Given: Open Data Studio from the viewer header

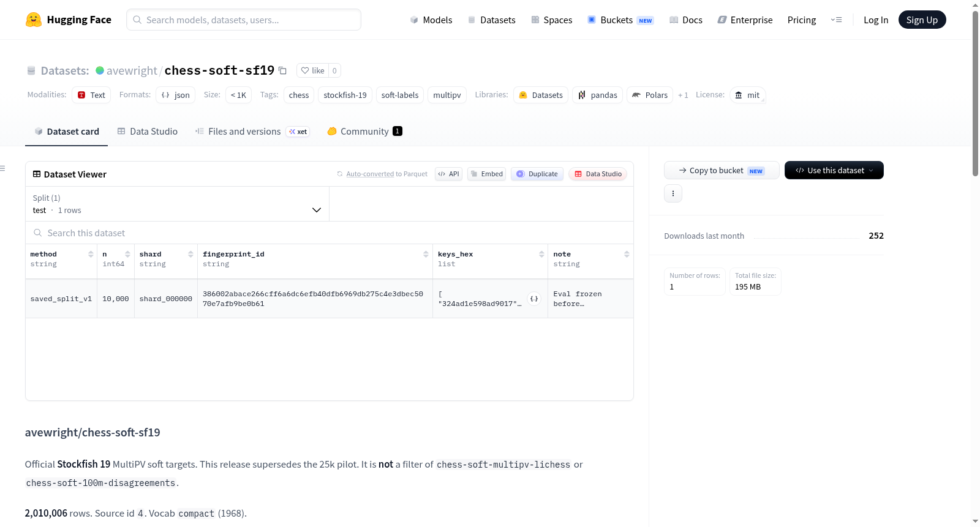Looking at the screenshot, I should 598,174.
